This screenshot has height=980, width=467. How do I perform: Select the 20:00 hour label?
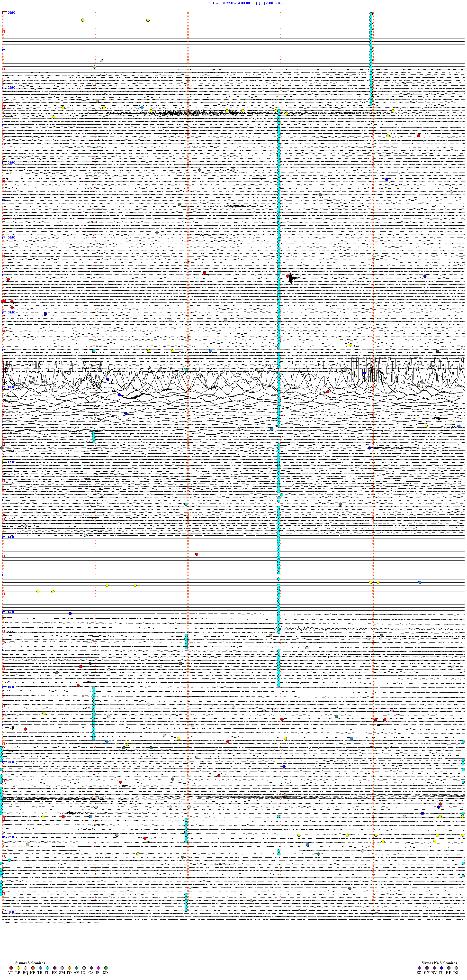coord(11,762)
